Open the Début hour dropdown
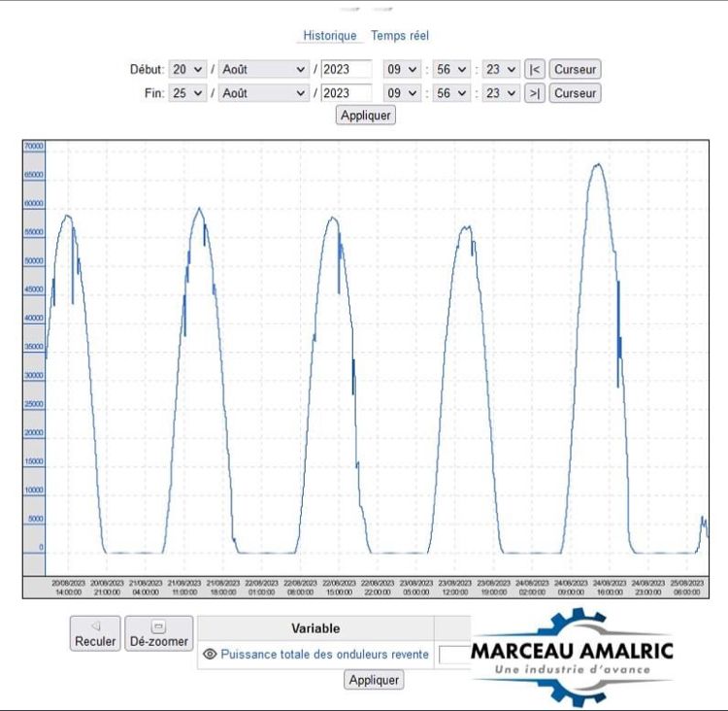The height and width of the screenshot is (711, 728). point(401,69)
